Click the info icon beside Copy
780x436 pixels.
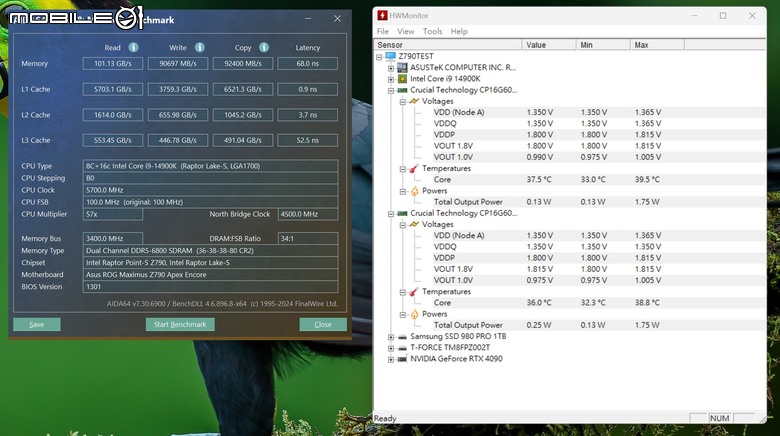coord(264,47)
